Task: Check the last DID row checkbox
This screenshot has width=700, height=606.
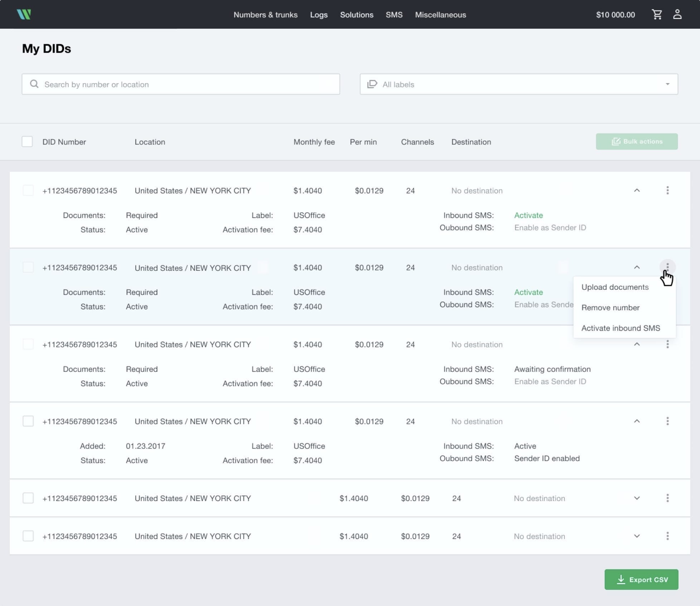Action: point(28,536)
